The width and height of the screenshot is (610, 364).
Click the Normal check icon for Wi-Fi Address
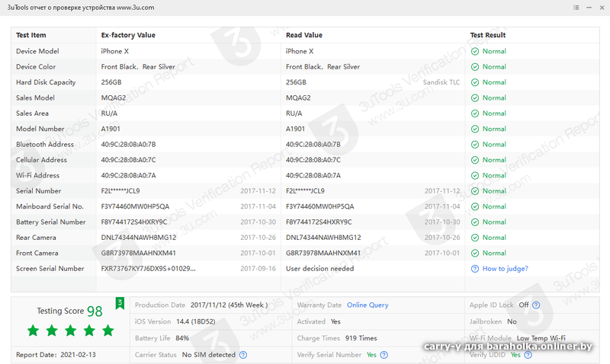coord(474,176)
